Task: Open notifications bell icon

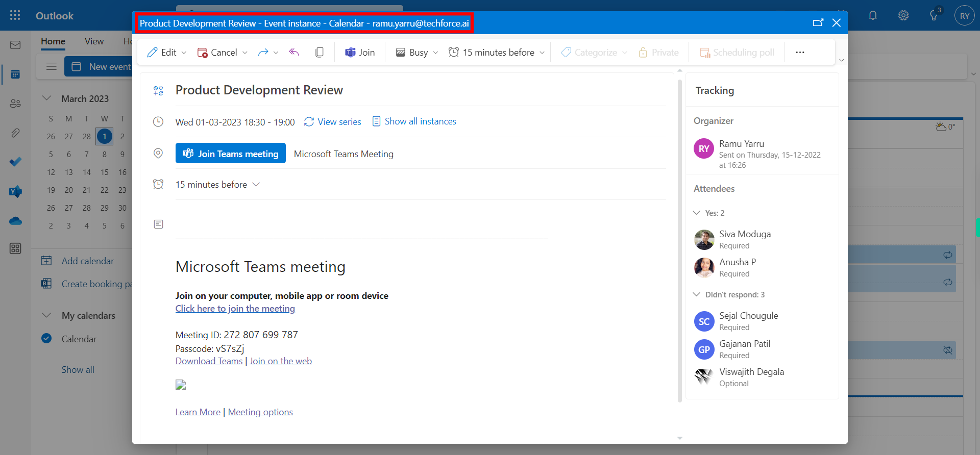Action: click(873, 15)
